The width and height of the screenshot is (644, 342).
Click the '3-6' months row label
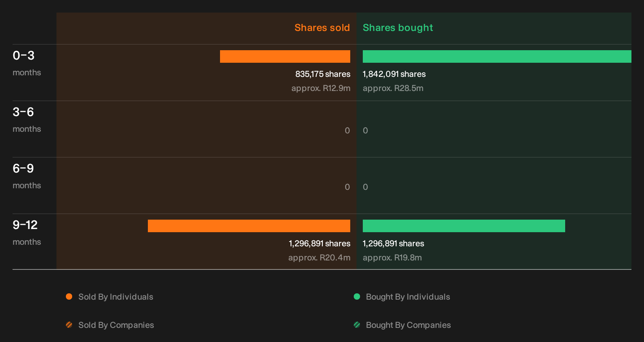coord(24,112)
